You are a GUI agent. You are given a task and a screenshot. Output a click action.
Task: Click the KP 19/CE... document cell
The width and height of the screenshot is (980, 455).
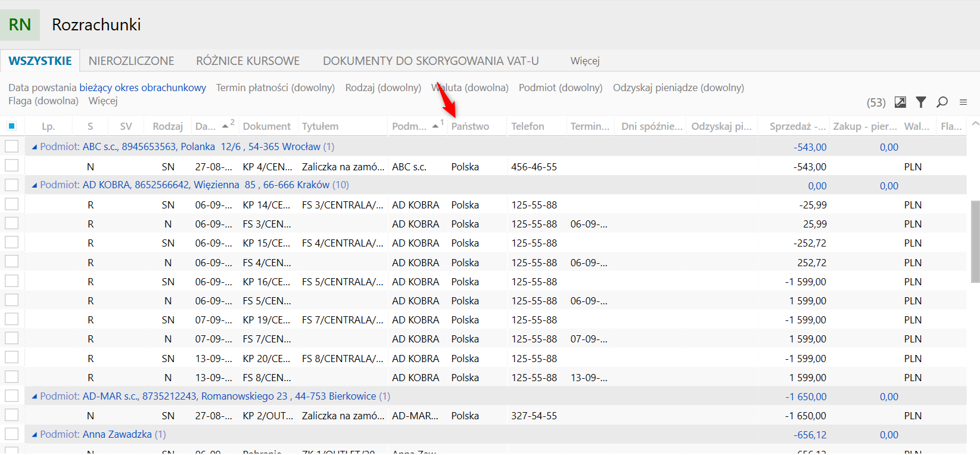point(266,320)
